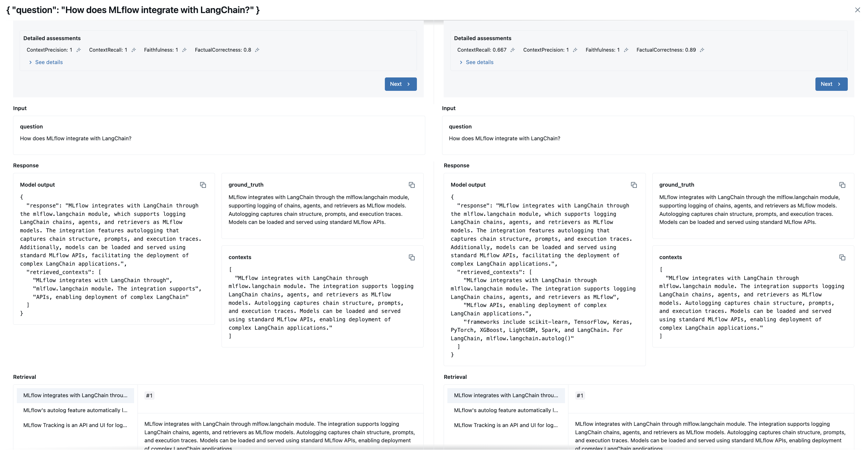Click sparkle icon next to left ContextPrecision

pyautogui.click(x=78, y=50)
